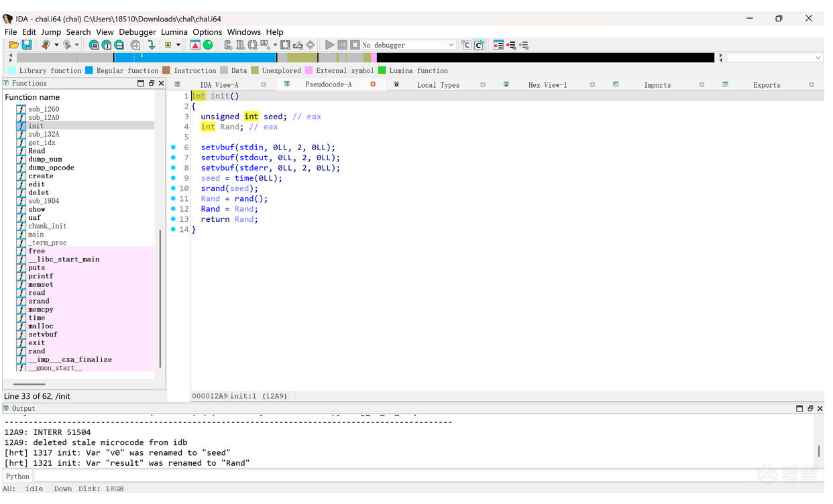
Task: Click the Terminate process stop icon
Action: tap(355, 45)
